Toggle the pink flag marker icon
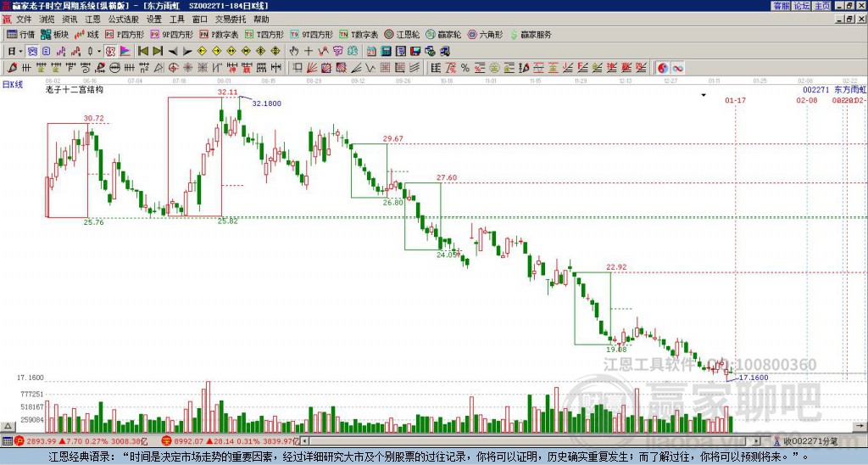868x465 pixels. pos(125,51)
